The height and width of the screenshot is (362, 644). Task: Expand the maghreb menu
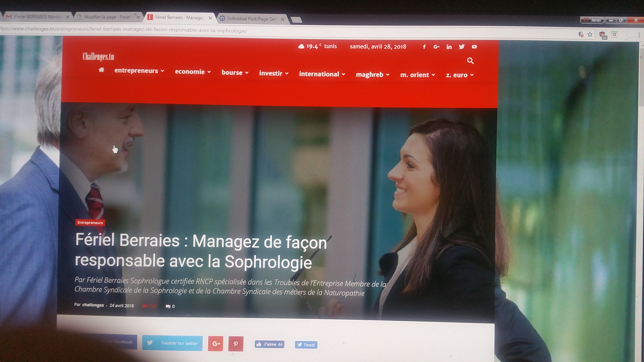[x=373, y=75]
